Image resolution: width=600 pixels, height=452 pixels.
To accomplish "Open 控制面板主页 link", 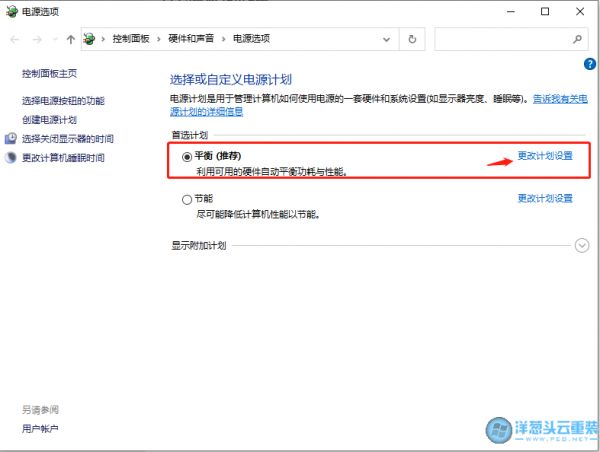I will (x=49, y=73).
